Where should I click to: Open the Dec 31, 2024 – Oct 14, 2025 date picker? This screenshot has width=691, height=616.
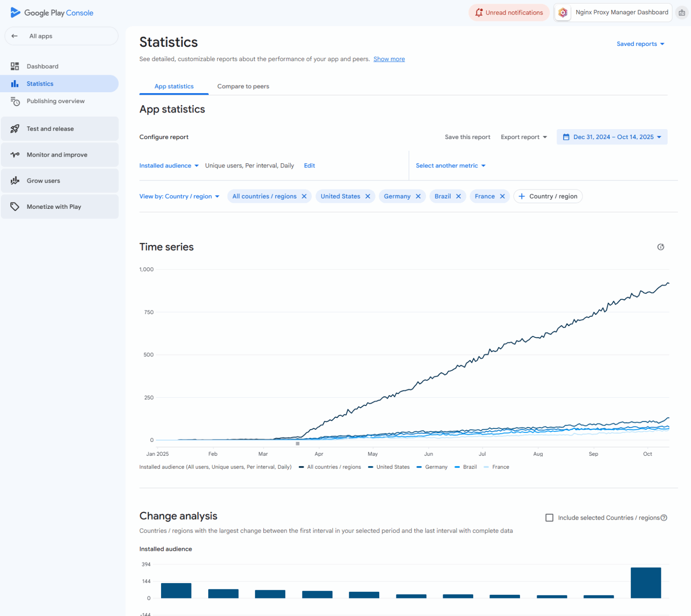click(612, 137)
